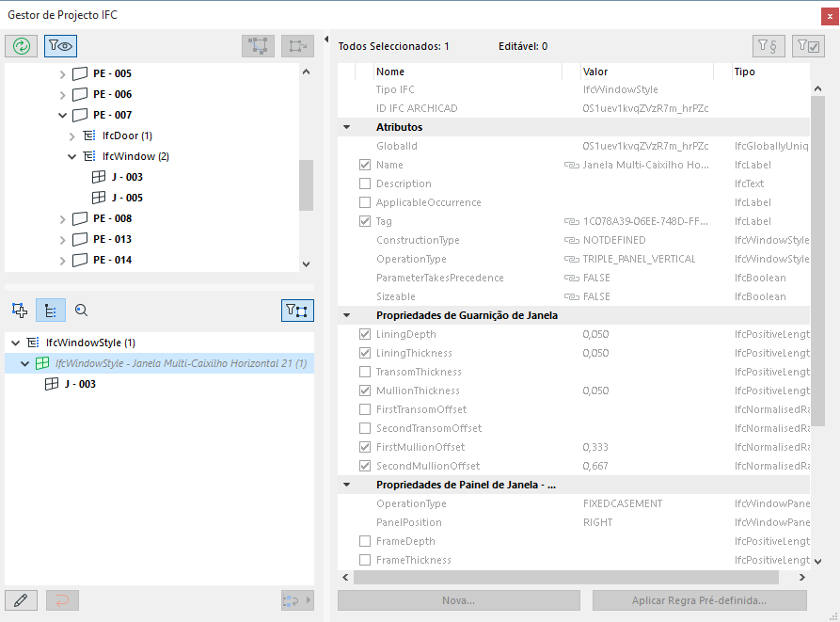Uncheck the MullionThickness checkbox
The width and height of the screenshot is (840, 622).
click(365, 391)
